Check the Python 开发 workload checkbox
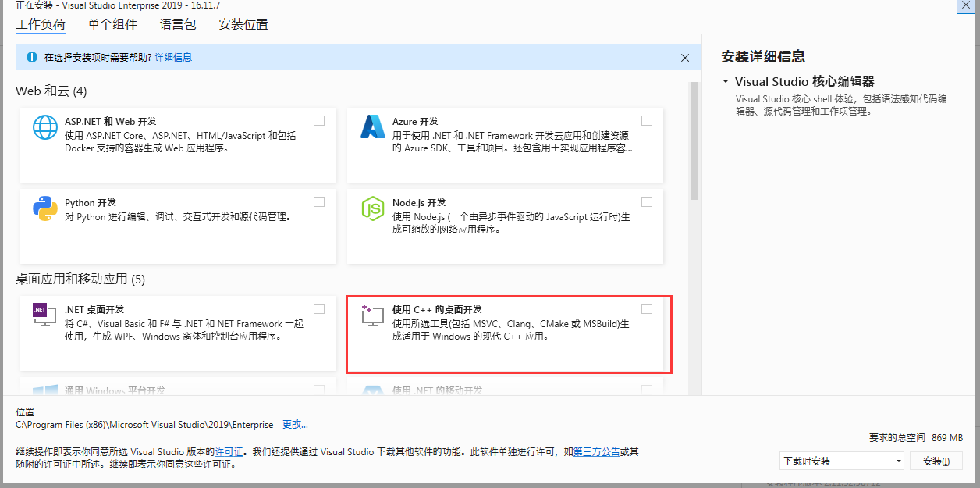Image resolution: width=980 pixels, height=488 pixels. tap(318, 201)
